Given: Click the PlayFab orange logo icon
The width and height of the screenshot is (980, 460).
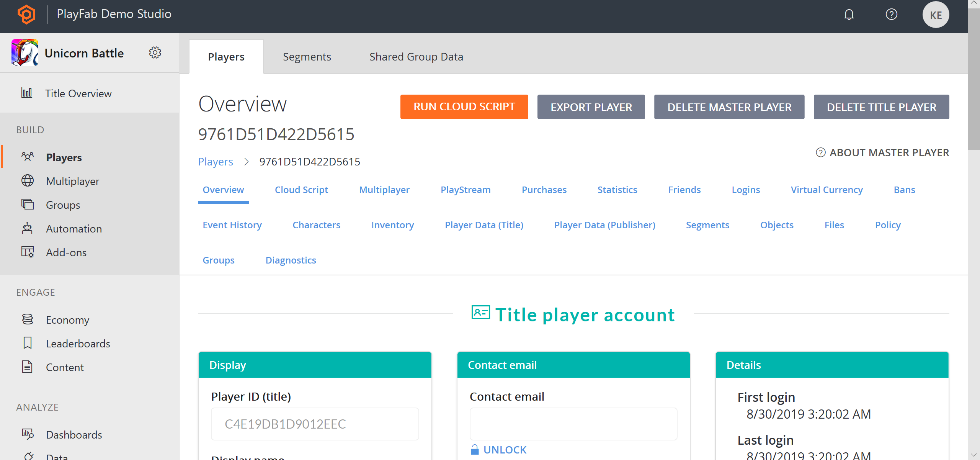Looking at the screenshot, I should (26, 14).
